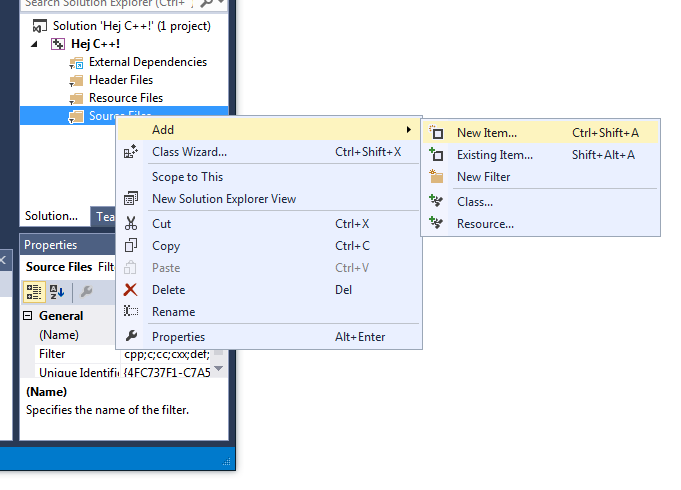This screenshot has height=490, width=681.
Task: Switch to the Solution... tab
Action: (x=51, y=216)
